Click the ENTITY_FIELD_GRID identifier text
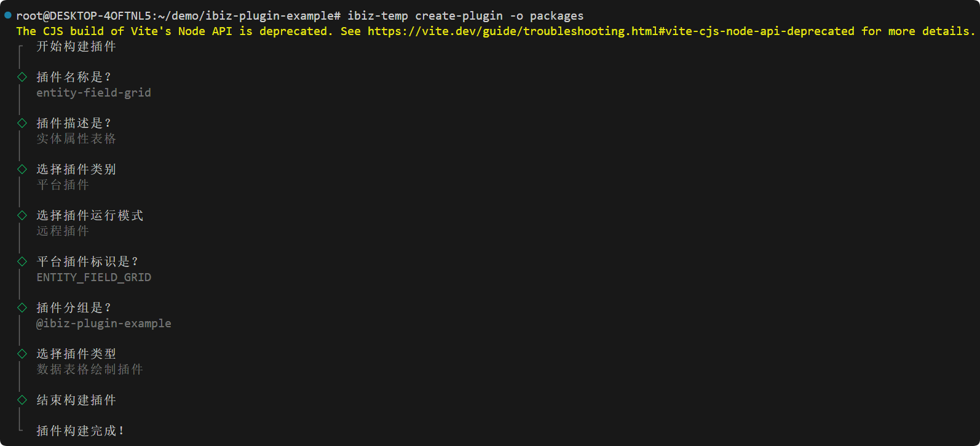Viewport: 980px width, 446px height. (x=93, y=277)
